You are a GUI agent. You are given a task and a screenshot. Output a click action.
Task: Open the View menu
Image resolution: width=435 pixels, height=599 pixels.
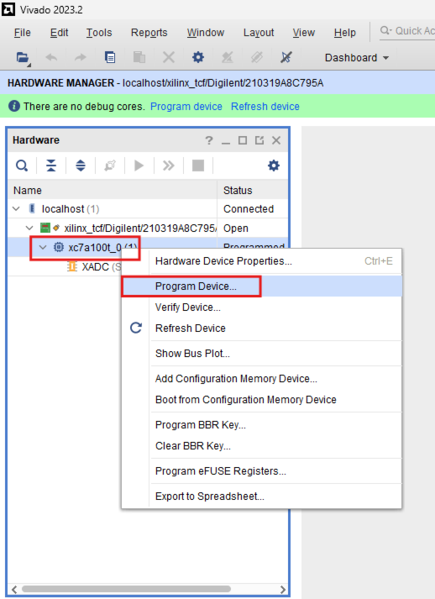[x=304, y=32]
